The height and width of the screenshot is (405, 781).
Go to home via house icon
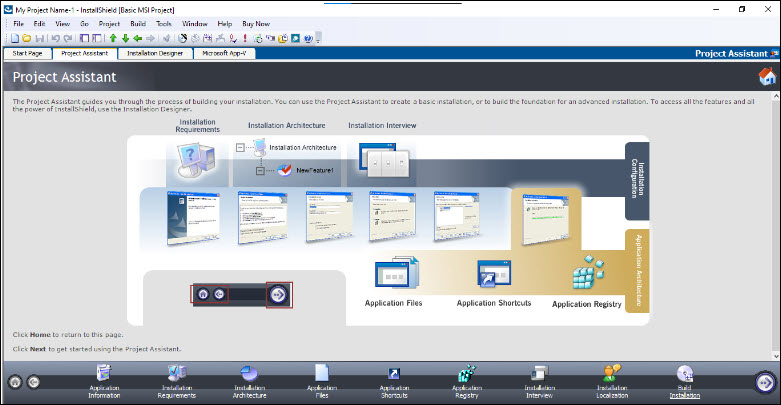point(767,76)
